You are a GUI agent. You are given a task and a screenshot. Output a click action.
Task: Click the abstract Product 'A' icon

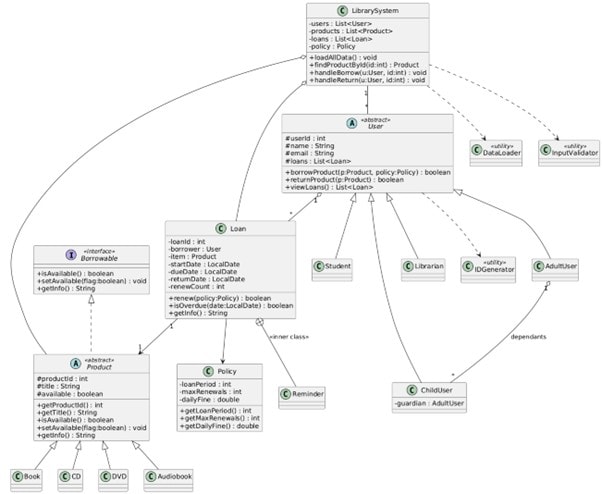[x=75, y=363]
